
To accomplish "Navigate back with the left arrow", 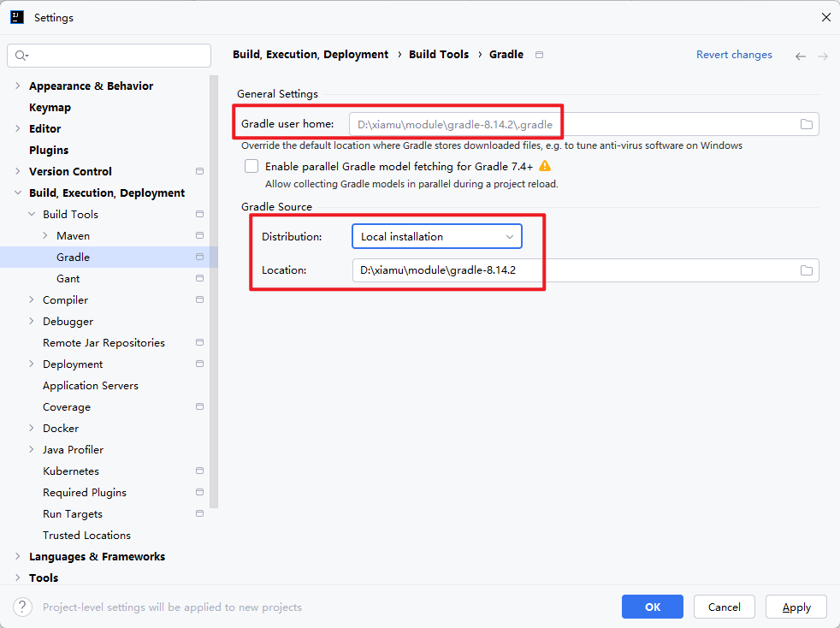I will point(801,56).
